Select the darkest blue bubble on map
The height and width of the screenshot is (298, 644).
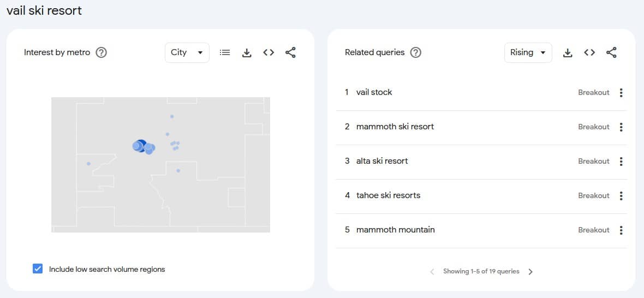coord(141,145)
